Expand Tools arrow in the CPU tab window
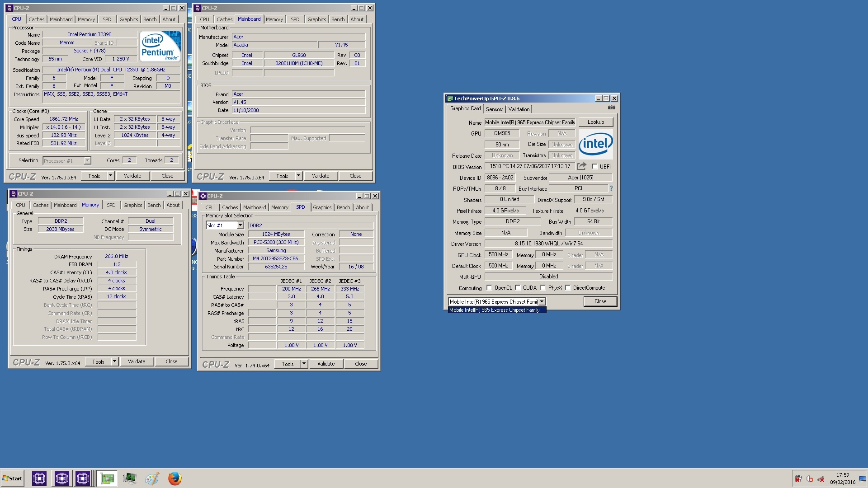This screenshot has width=868, height=488. [x=110, y=176]
